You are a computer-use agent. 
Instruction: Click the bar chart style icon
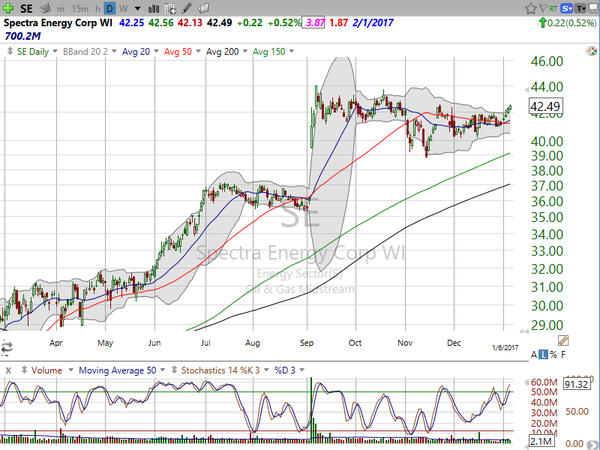(x=153, y=8)
